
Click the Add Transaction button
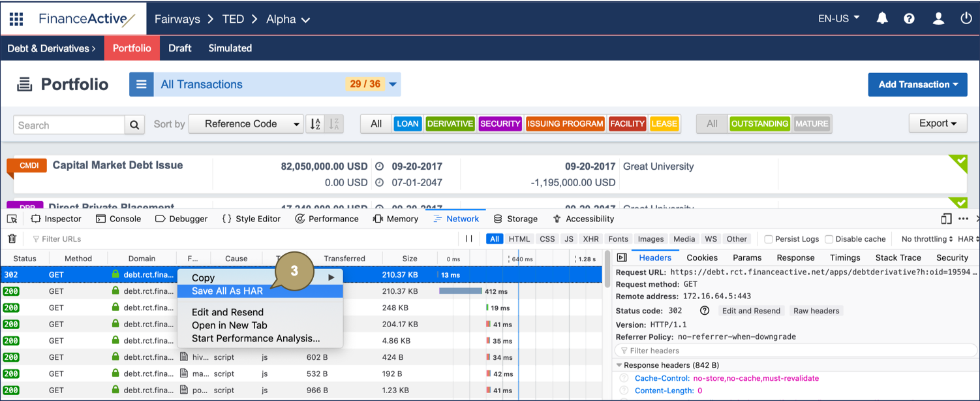(x=917, y=84)
